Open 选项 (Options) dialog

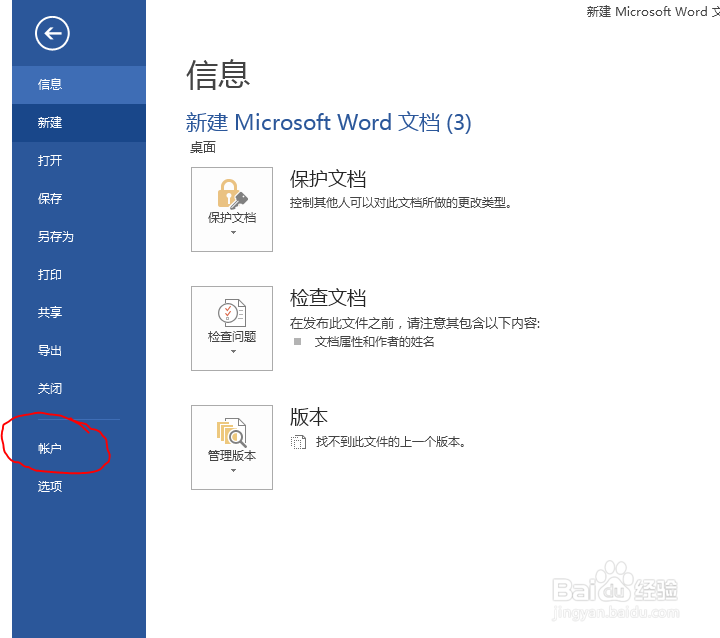79,486
